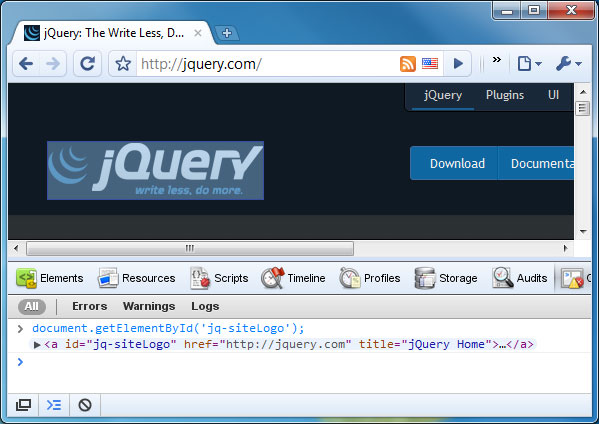Bookmark page with the star icon
Screen dimensions: 599x424
pyautogui.click(x=123, y=63)
